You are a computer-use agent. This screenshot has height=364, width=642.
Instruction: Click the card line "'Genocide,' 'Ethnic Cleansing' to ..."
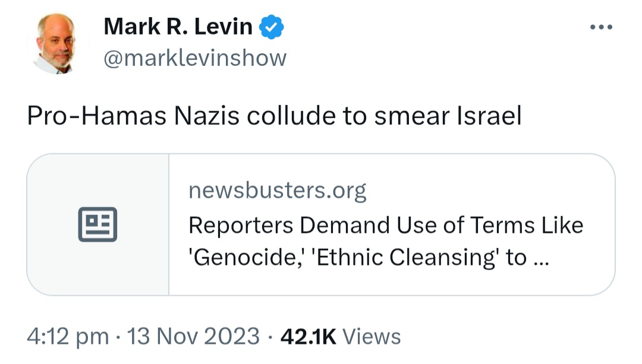[369, 258]
